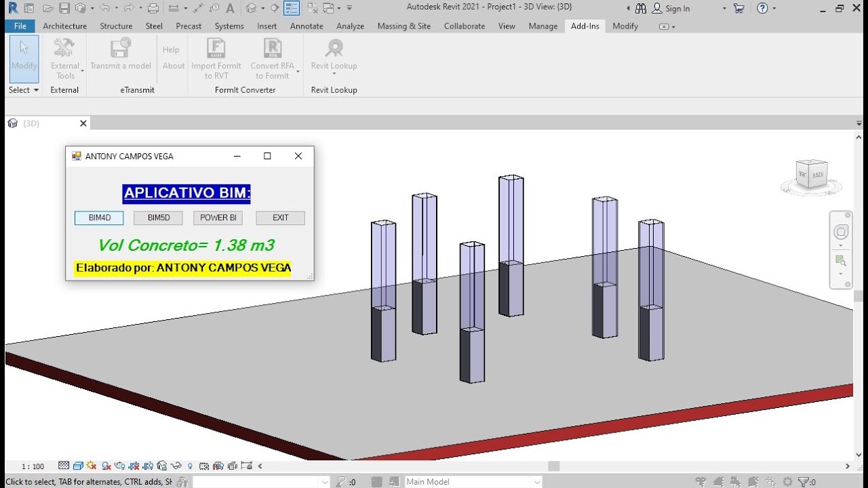868x488 pixels.
Task: Click the Full Navigation Wheel icon
Action: (841, 232)
